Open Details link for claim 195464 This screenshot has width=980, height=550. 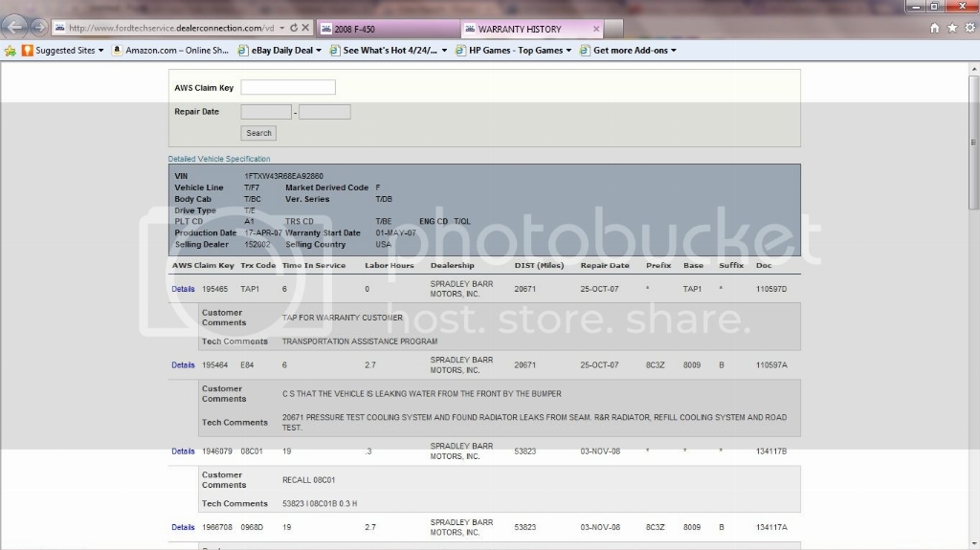tap(183, 365)
